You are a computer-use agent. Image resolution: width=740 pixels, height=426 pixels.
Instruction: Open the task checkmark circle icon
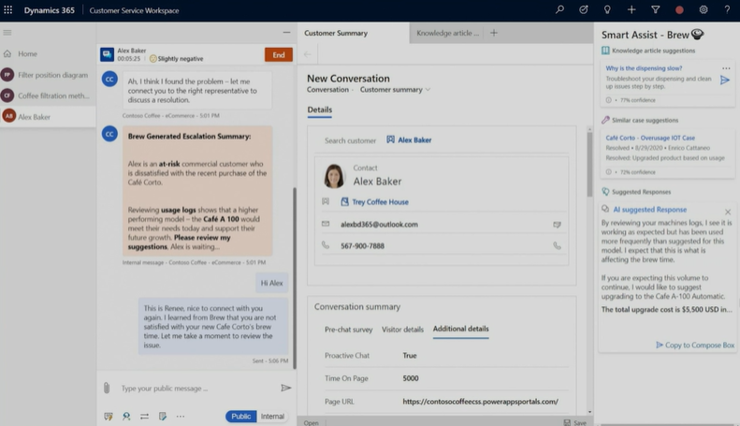pos(584,9)
